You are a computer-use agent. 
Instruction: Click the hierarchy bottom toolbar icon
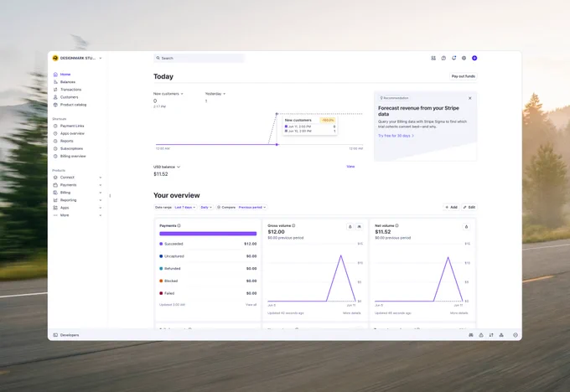(x=501, y=335)
